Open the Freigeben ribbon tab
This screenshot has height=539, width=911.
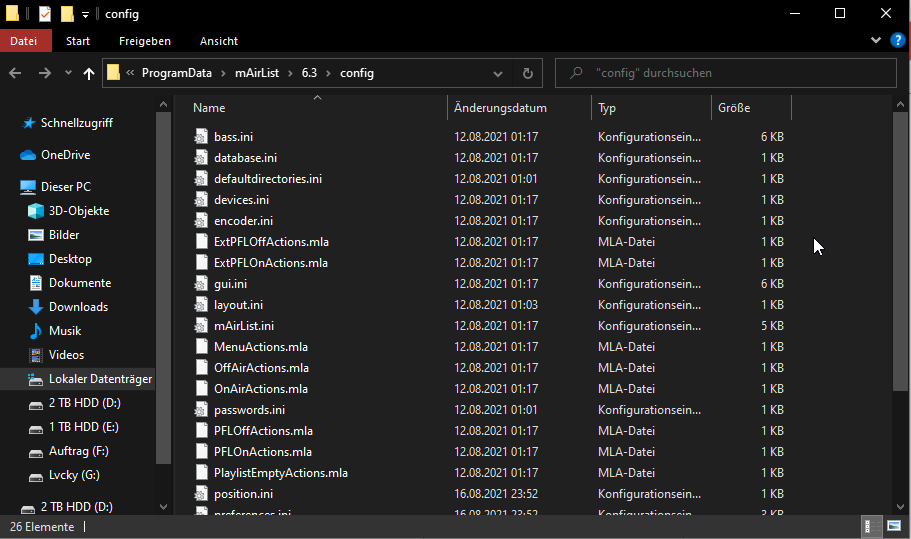point(145,41)
